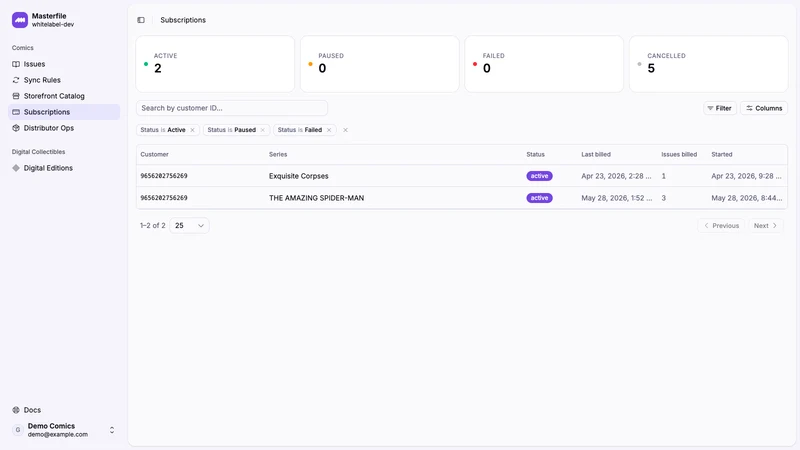Viewport: 800px width, 450px height.
Task: Click the Sync Rules refresh icon
Action: point(16,80)
